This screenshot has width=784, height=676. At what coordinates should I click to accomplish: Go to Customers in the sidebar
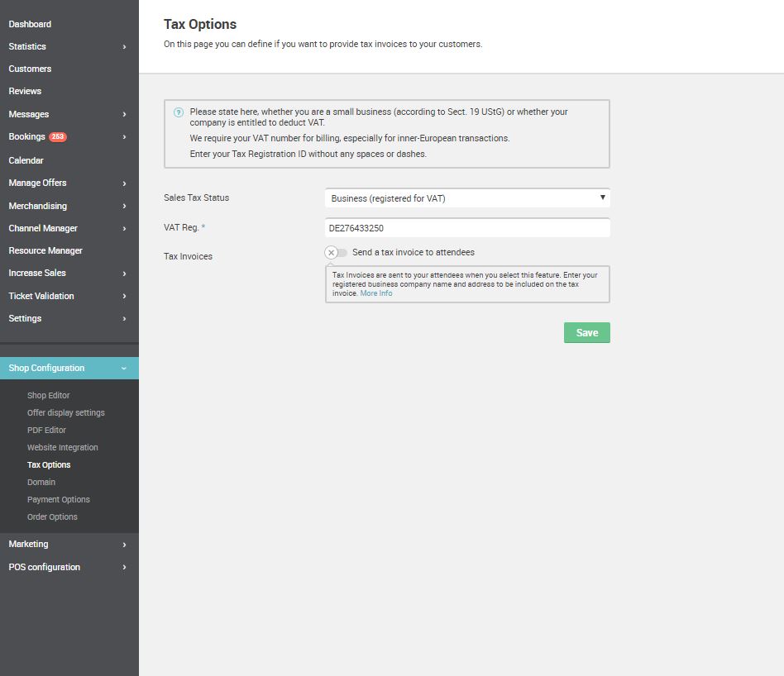[30, 69]
